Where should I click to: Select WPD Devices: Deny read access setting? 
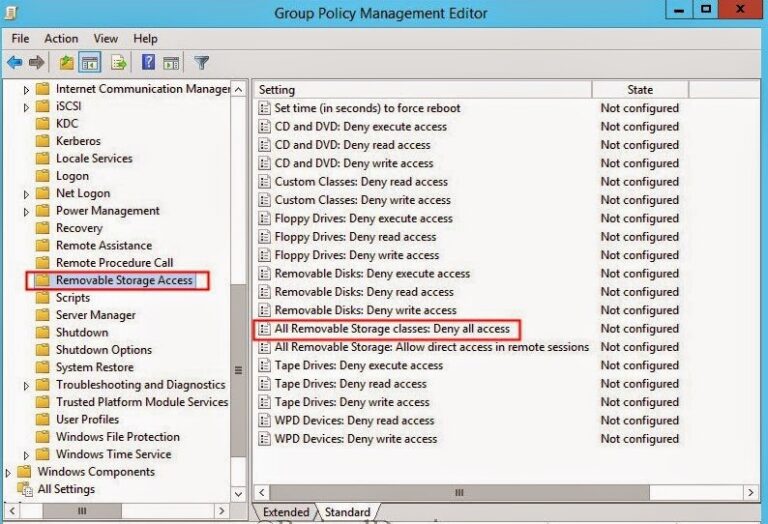[354, 421]
